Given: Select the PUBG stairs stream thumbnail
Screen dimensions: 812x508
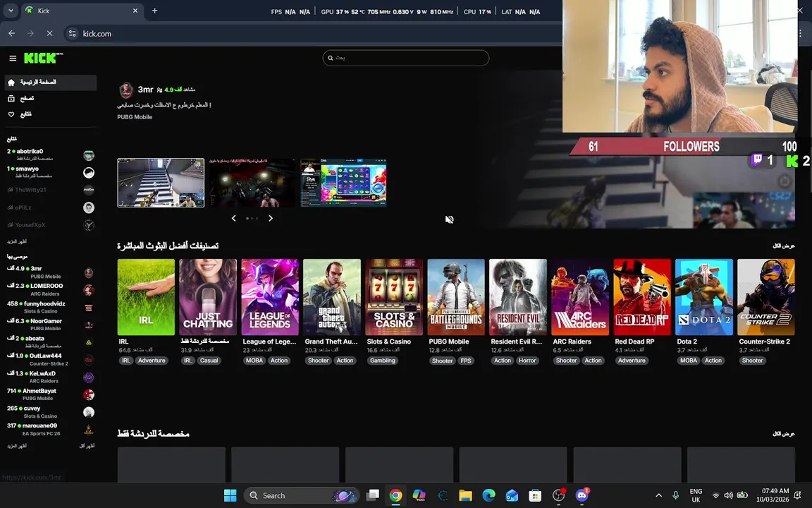Looking at the screenshot, I should tap(161, 183).
